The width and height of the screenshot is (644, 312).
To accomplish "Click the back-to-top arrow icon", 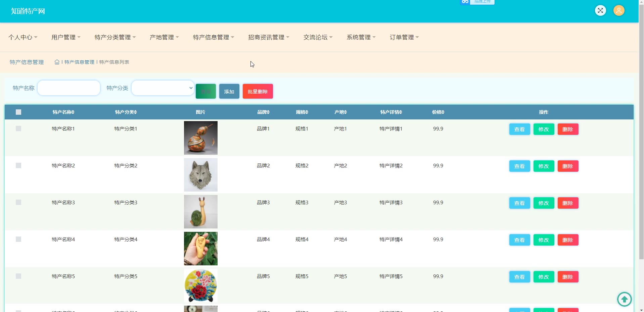I will pos(624,299).
